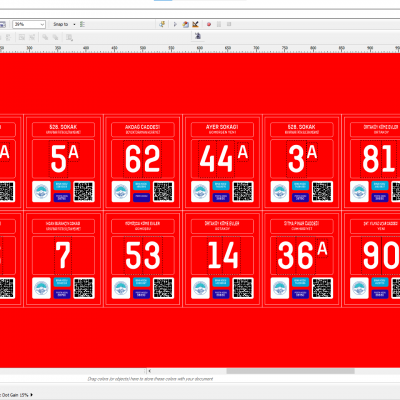The height and width of the screenshot is (400, 400).
Task: Click the scroll-left arrow of horizontal scrollbar
Action: (150, 371)
